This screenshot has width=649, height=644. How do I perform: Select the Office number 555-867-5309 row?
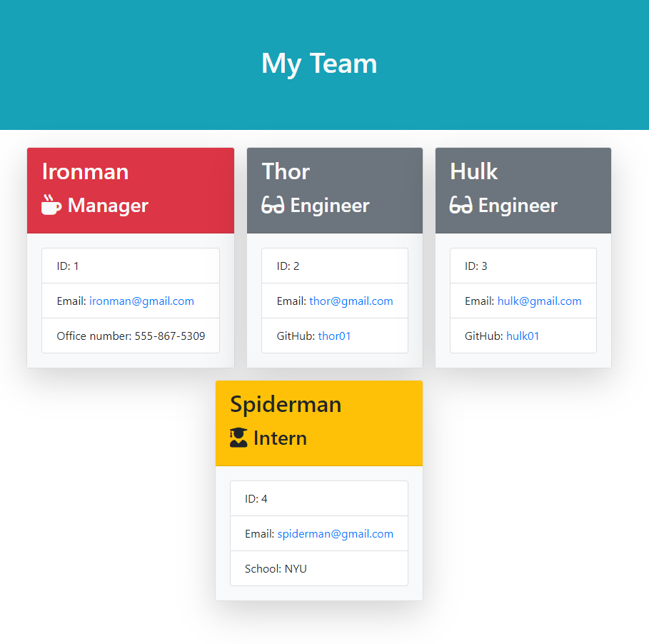click(131, 336)
